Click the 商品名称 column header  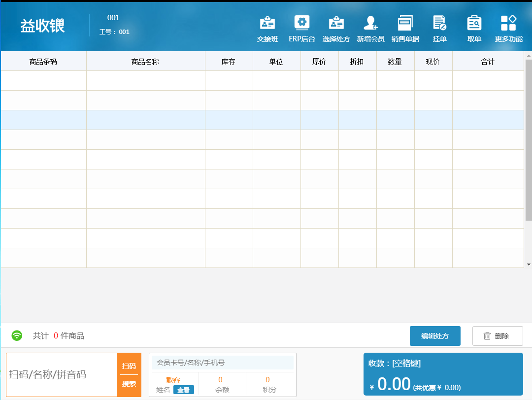145,61
